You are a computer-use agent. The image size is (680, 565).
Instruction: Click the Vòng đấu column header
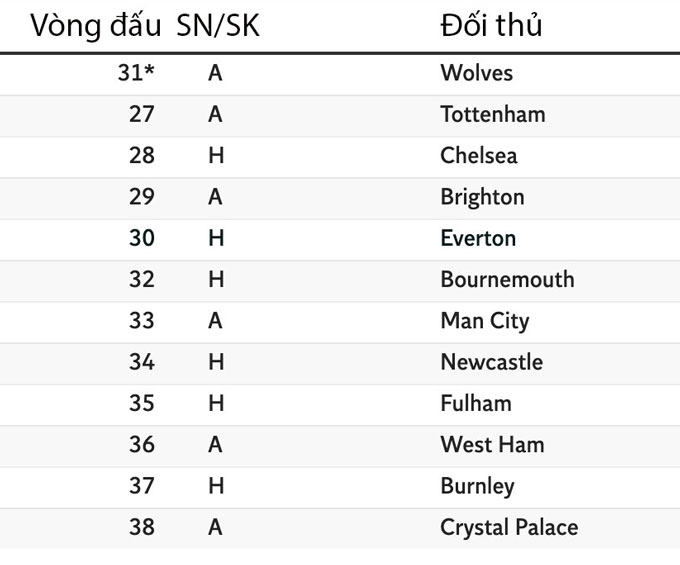coord(97,26)
